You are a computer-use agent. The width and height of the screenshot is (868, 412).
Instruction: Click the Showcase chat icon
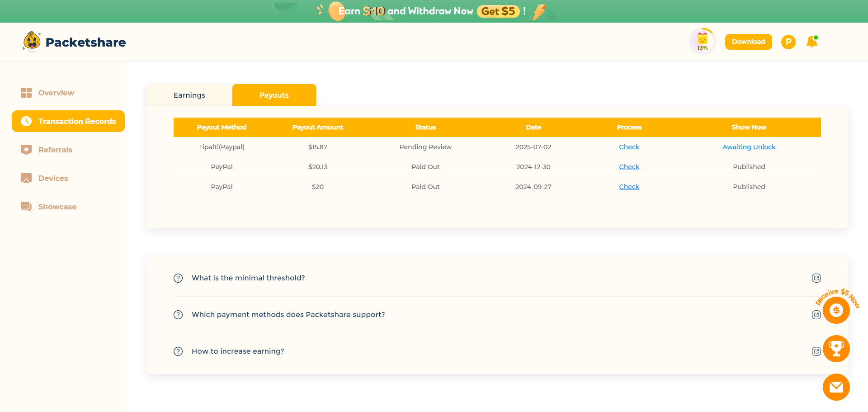pos(26,207)
